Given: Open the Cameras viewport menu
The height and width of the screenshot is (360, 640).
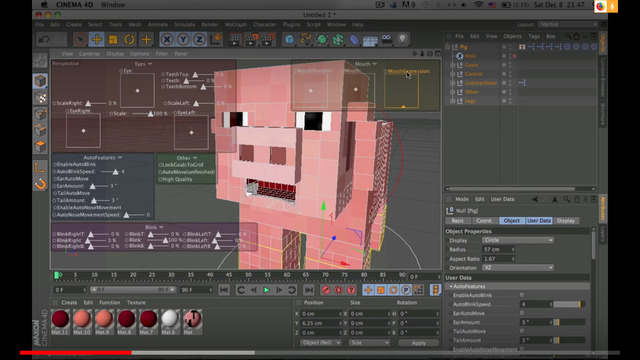Looking at the screenshot, I should 89,53.
